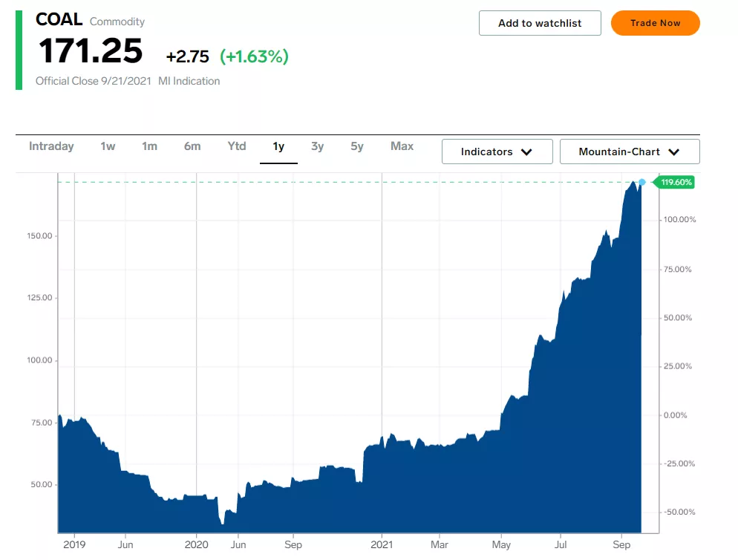Switch to the Max range tab
The height and width of the screenshot is (560, 738).
pos(402,146)
